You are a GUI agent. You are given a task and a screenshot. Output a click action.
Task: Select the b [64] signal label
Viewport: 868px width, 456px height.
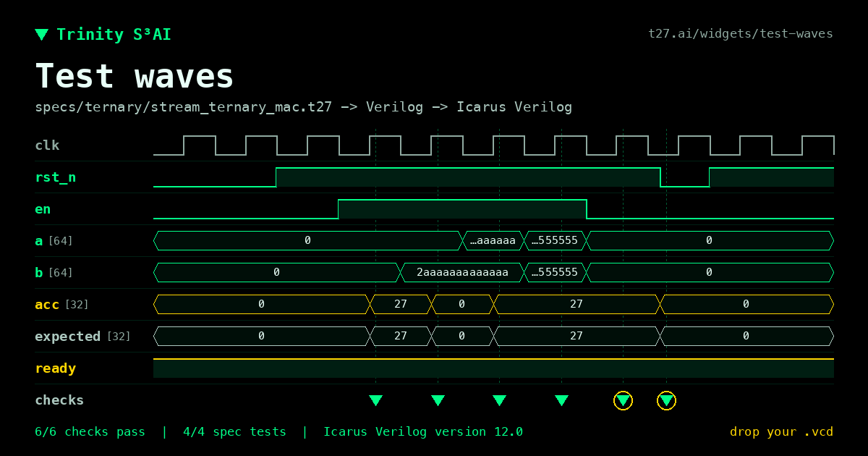click(54, 273)
